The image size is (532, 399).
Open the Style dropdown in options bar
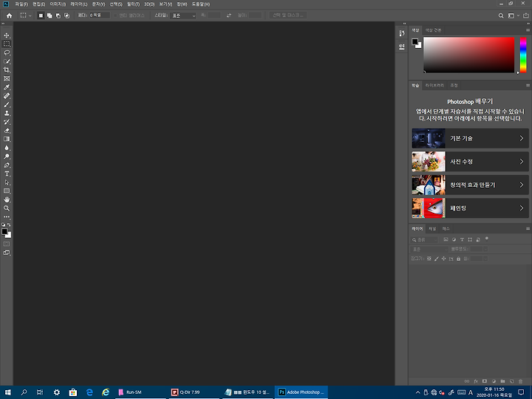(x=183, y=16)
